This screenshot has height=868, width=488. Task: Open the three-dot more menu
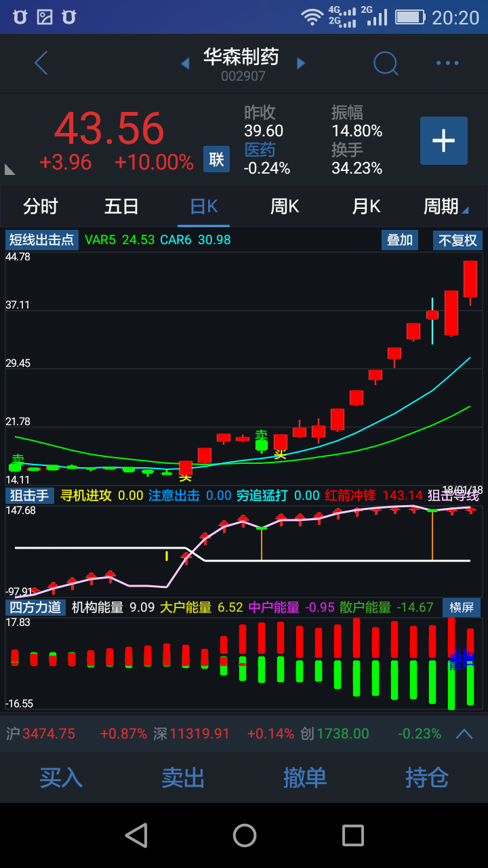coord(447,63)
